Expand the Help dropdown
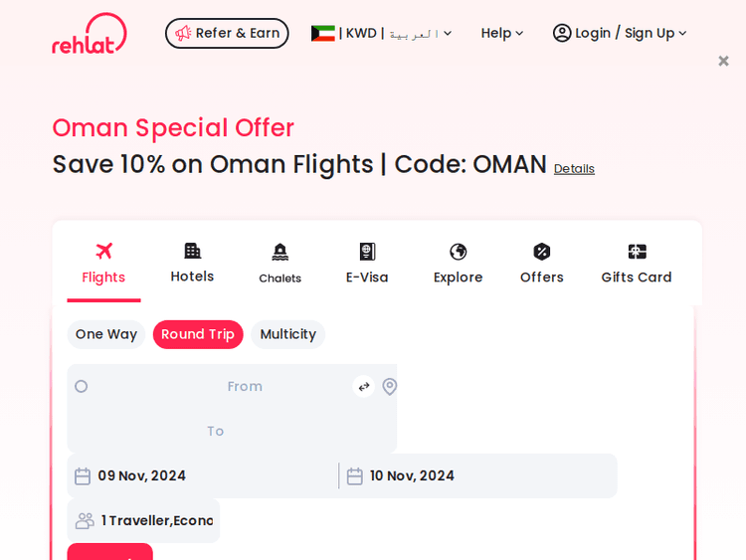746x560 pixels. [501, 34]
